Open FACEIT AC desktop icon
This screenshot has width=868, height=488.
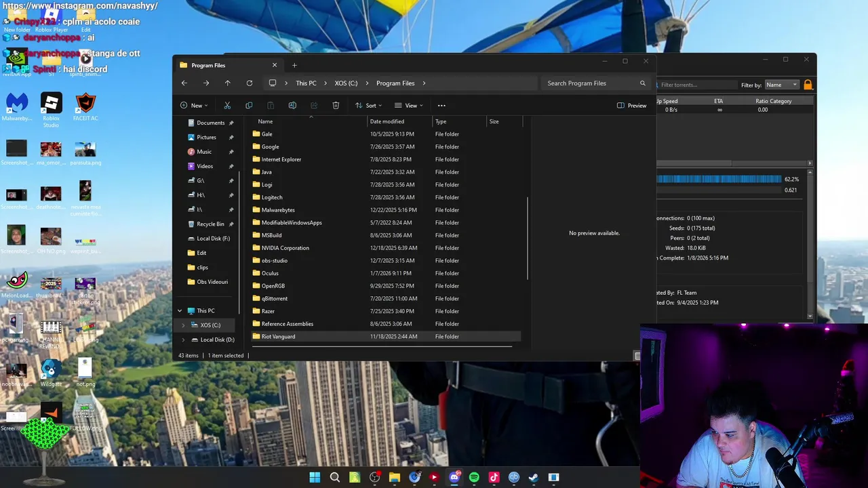[85, 107]
